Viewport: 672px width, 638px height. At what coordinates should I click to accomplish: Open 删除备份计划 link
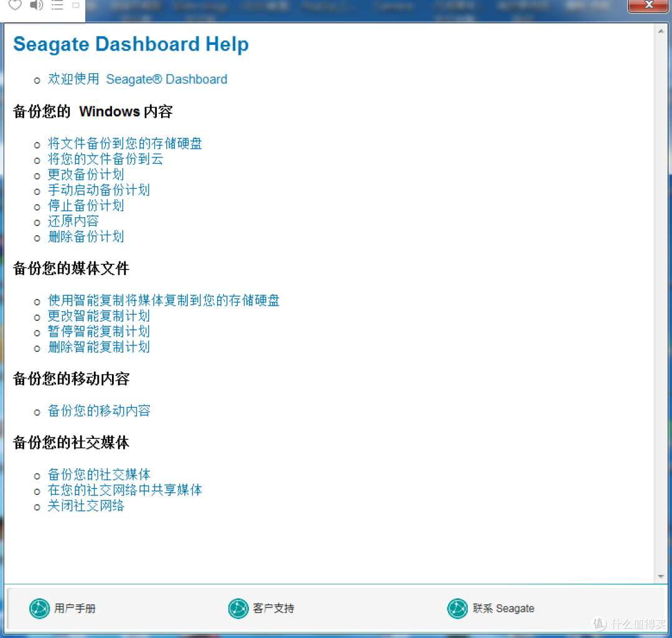(x=86, y=237)
